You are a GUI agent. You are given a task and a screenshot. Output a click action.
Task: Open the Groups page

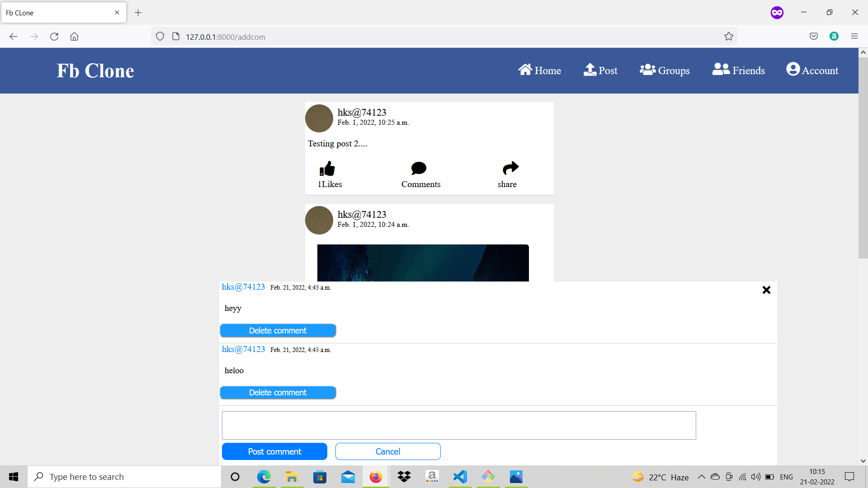coord(665,70)
